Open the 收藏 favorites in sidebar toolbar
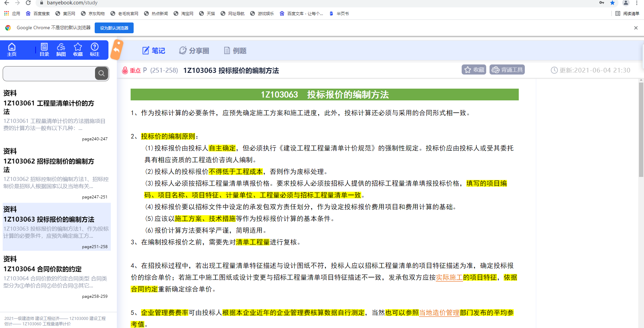 coord(78,50)
